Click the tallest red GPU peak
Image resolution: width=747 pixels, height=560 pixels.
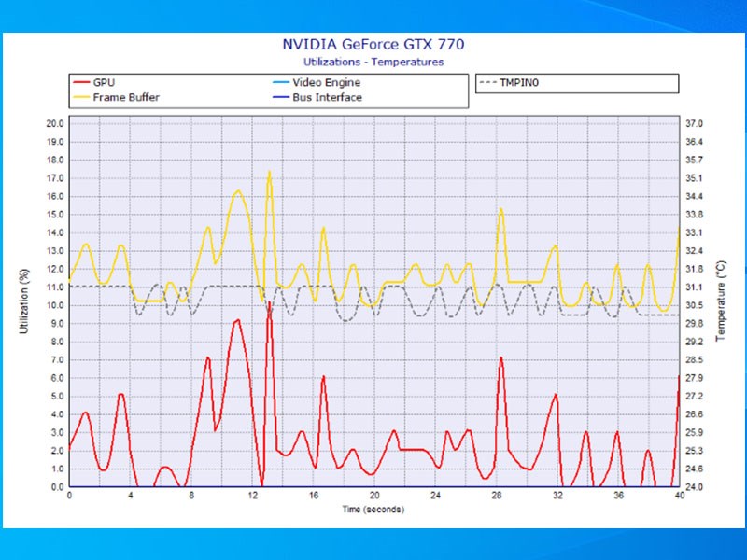[x=269, y=302]
